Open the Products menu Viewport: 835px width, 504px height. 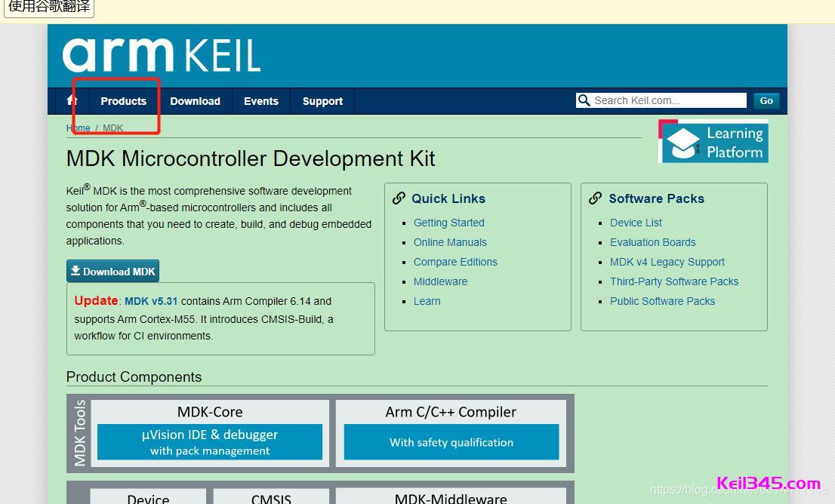coord(124,101)
